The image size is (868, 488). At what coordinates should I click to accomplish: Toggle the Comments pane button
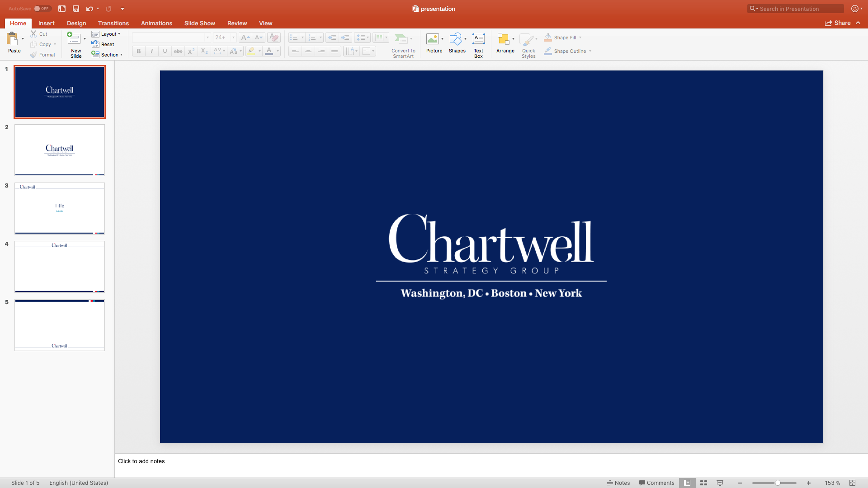[x=656, y=483]
